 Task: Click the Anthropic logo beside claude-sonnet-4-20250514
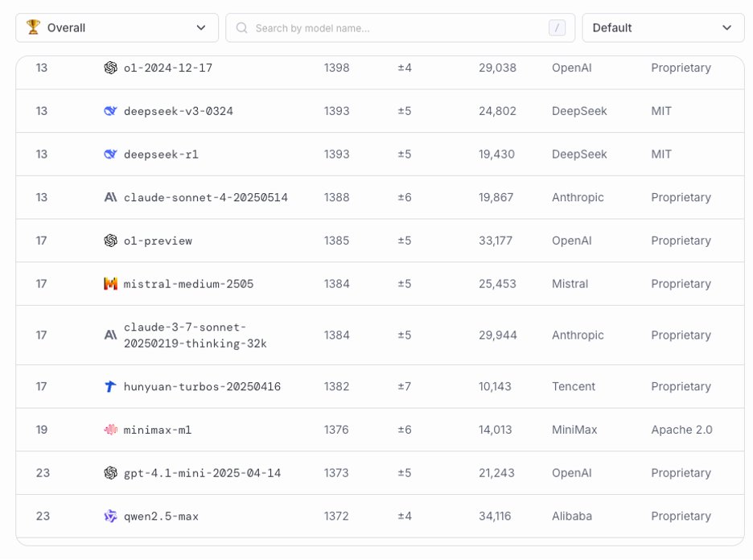[110, 197]
